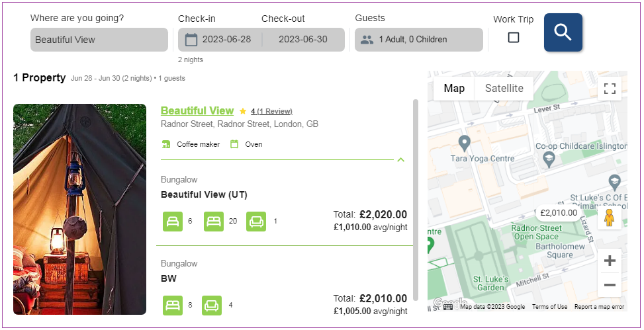Click the Coffee maker amenity icon
The width and height of the screenshot is (644, 330).
click(166, 144)
